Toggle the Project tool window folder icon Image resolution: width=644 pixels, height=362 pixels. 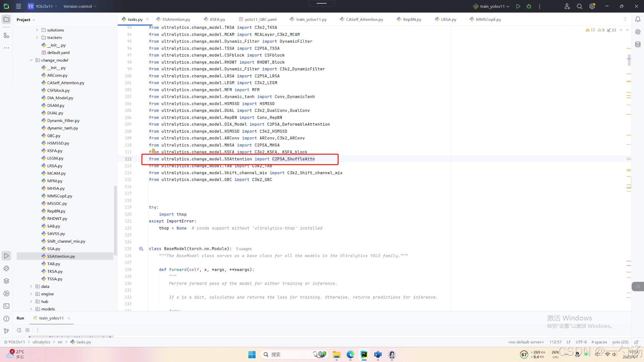coord(6,19)
